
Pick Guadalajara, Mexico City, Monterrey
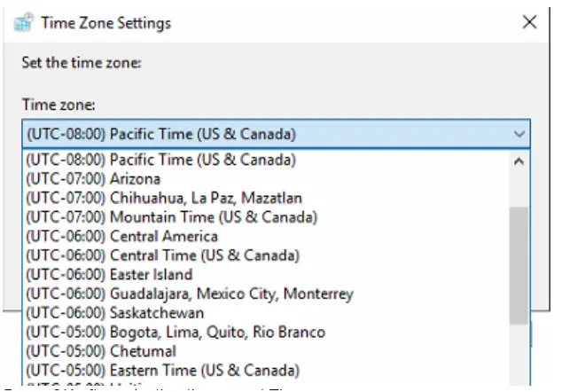pos(189,294)
